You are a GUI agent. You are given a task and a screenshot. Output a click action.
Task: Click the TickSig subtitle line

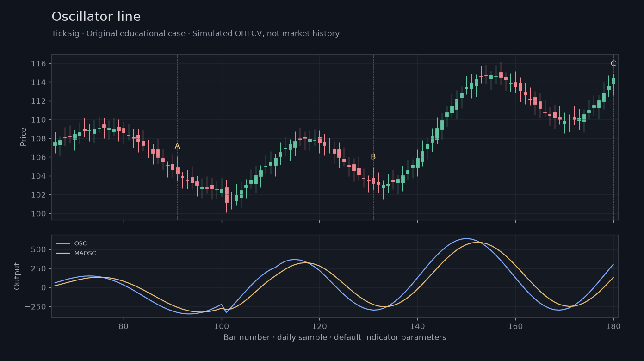tap(195, 34)
